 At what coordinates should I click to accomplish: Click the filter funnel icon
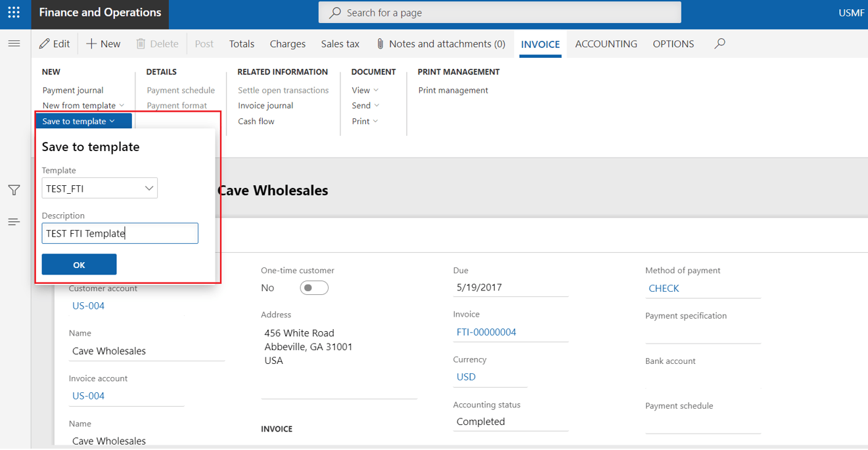pyautogui.click(x=14, y=190)
